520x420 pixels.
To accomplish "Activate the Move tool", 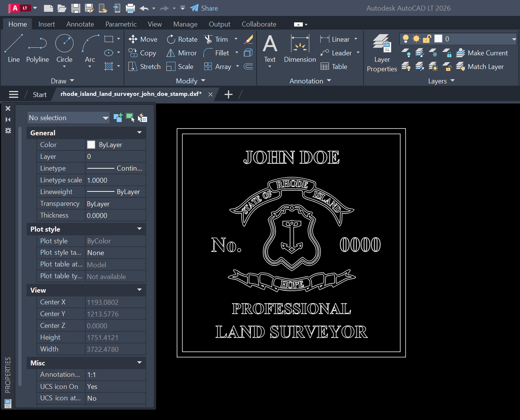I will (143, 39).
